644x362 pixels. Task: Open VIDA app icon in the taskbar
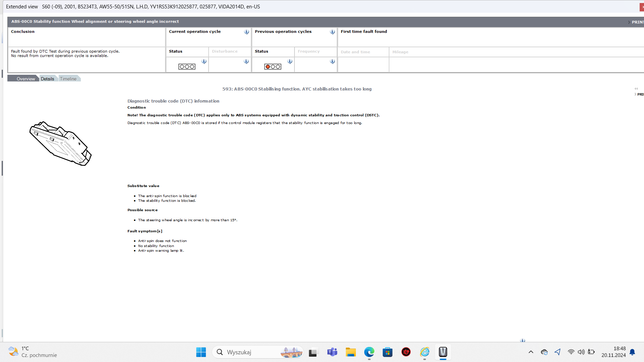(x=443, y=352)
